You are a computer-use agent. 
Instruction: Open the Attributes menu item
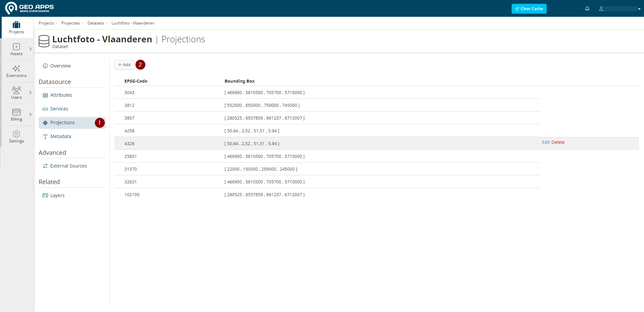click(72, 95)
